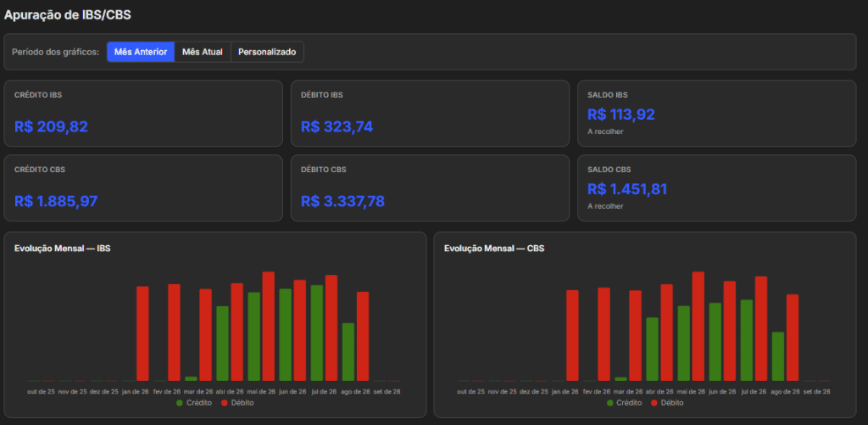Image resolution: width=868 pixels, height=425 pixels.
Task: Click the Evolução Mensal — IBS chart title
Action: (x=63, y=249)
